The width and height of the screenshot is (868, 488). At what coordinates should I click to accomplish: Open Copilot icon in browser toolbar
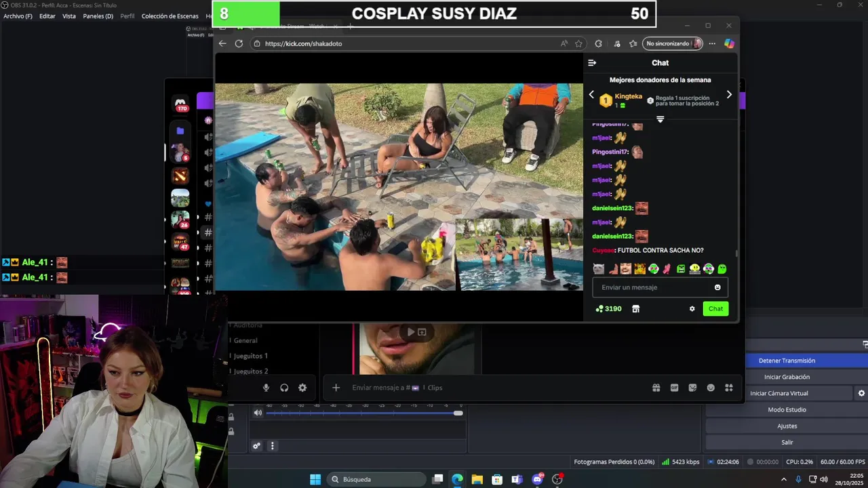tap(729, 43)
